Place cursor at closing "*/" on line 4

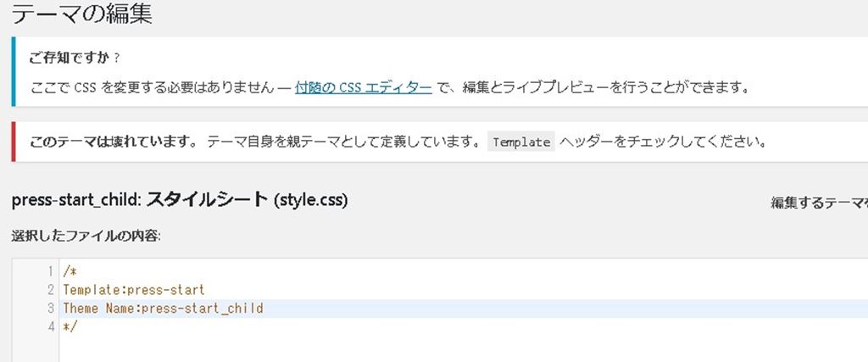[x=70, y=327]
